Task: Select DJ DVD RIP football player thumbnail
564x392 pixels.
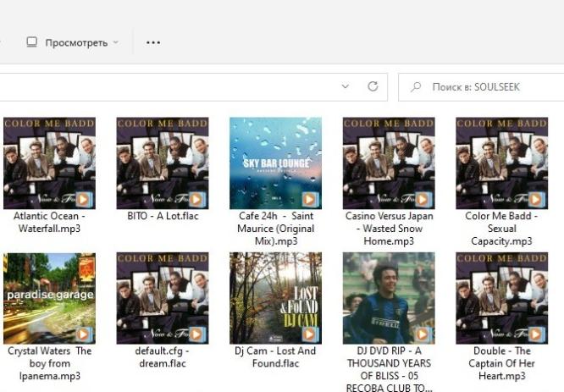Action: pyautogui.click(x=389, y=297)
